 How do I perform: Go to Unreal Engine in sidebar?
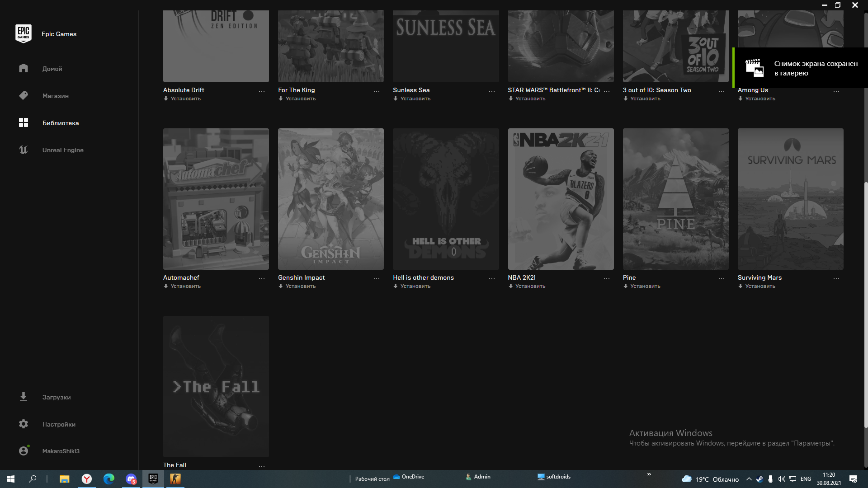point(63,150)
